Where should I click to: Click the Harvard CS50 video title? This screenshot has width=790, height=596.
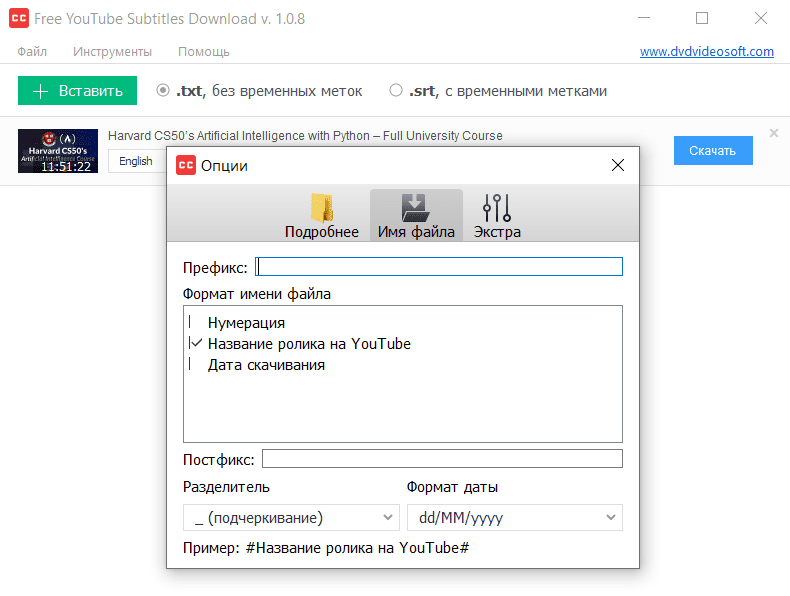305,136
